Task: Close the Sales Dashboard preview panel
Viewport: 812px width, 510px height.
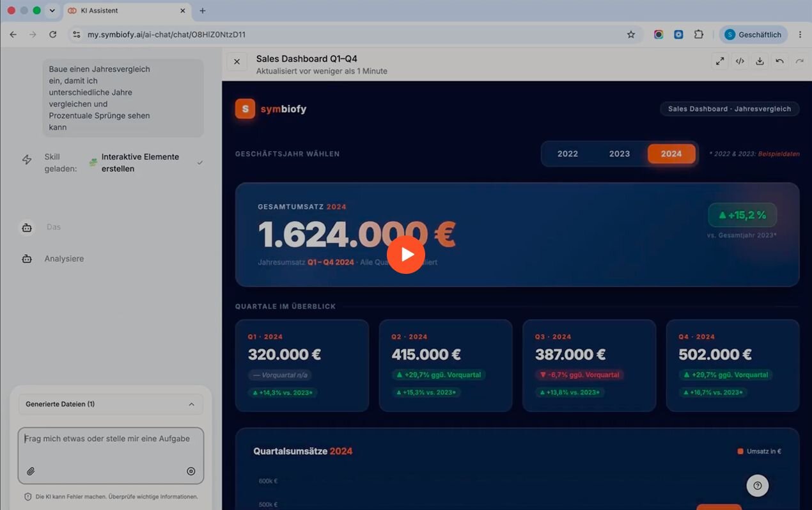Action: point(237,62)
